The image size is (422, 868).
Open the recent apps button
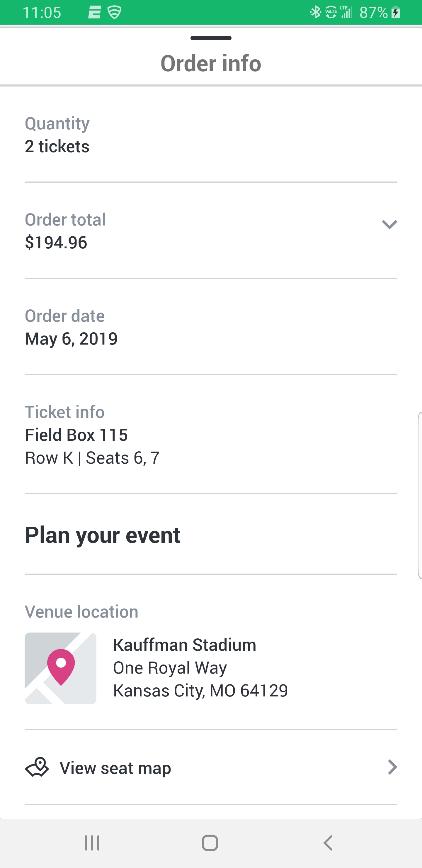click(92, 843)
